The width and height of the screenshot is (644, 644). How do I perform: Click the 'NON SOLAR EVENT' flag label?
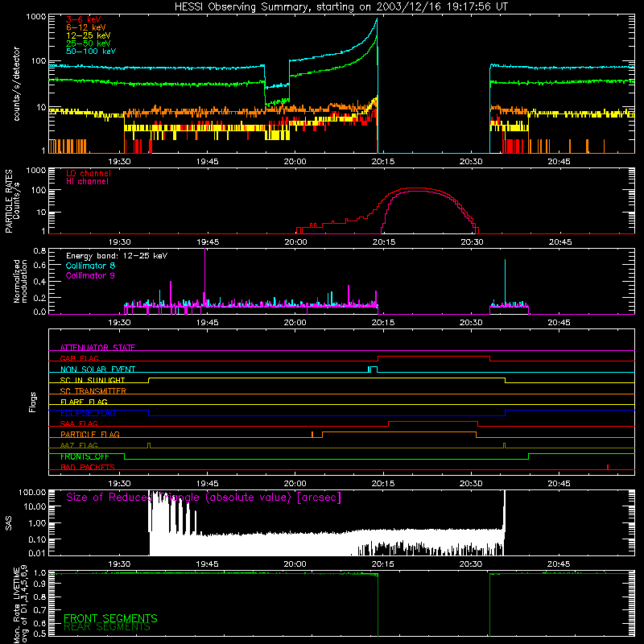point(97,369)
